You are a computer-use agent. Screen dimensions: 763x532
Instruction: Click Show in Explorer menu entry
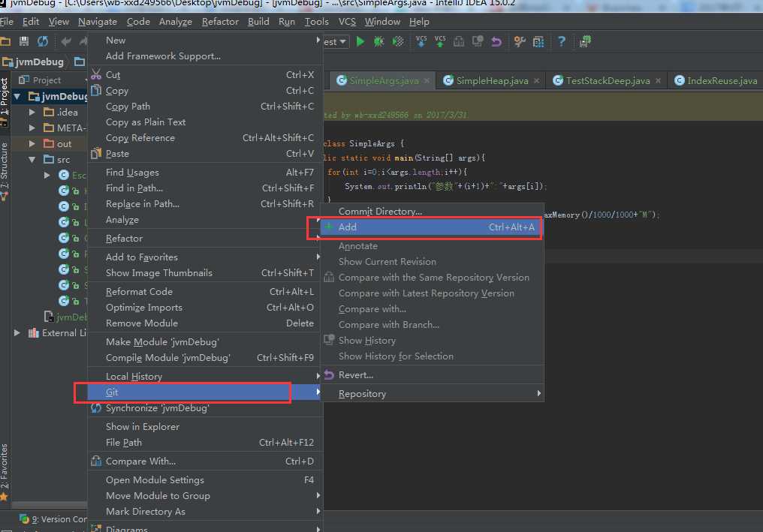[205, 426]
